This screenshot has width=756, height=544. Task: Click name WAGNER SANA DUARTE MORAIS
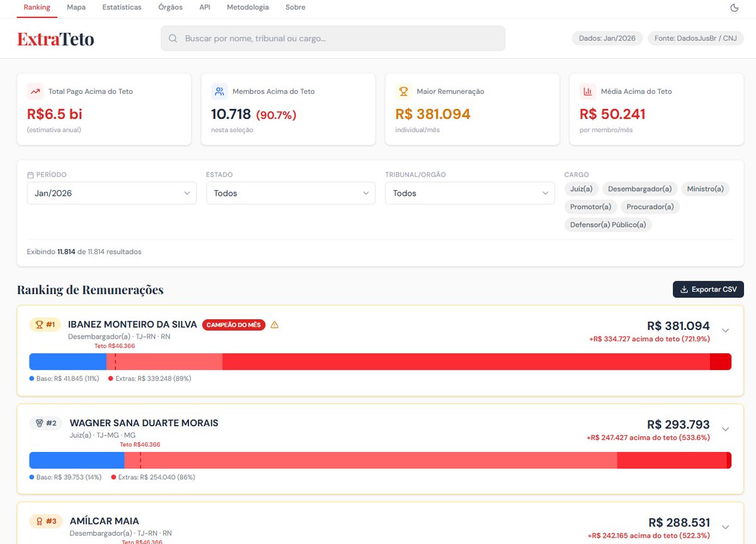(x=144, y=423)
